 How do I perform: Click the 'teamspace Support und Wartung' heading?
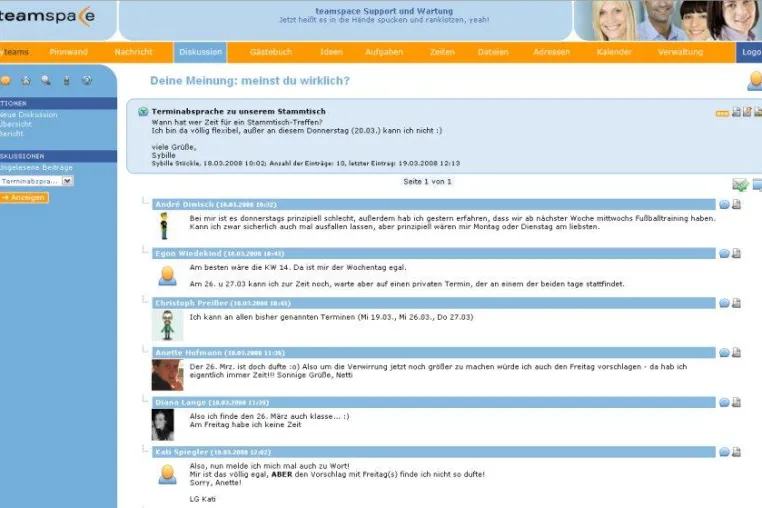click(384, 11)
